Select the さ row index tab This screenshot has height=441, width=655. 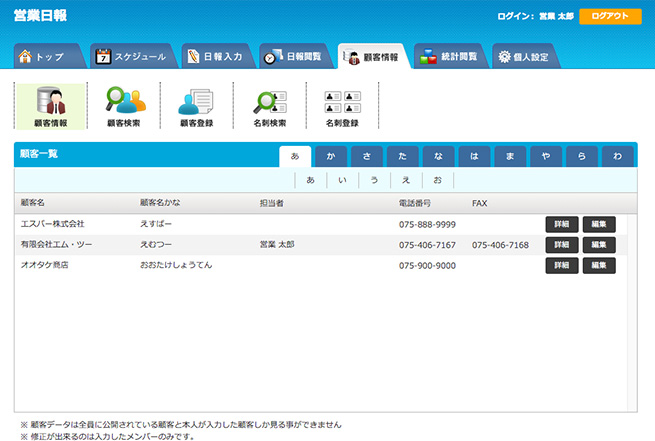pyautogui.click(x=367, y=156)
